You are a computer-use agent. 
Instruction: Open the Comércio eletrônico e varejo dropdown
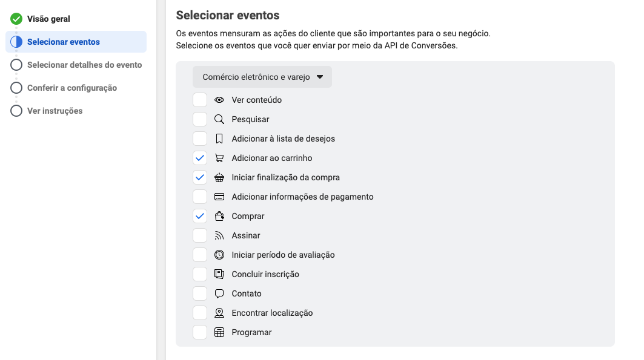click(262, 77)
